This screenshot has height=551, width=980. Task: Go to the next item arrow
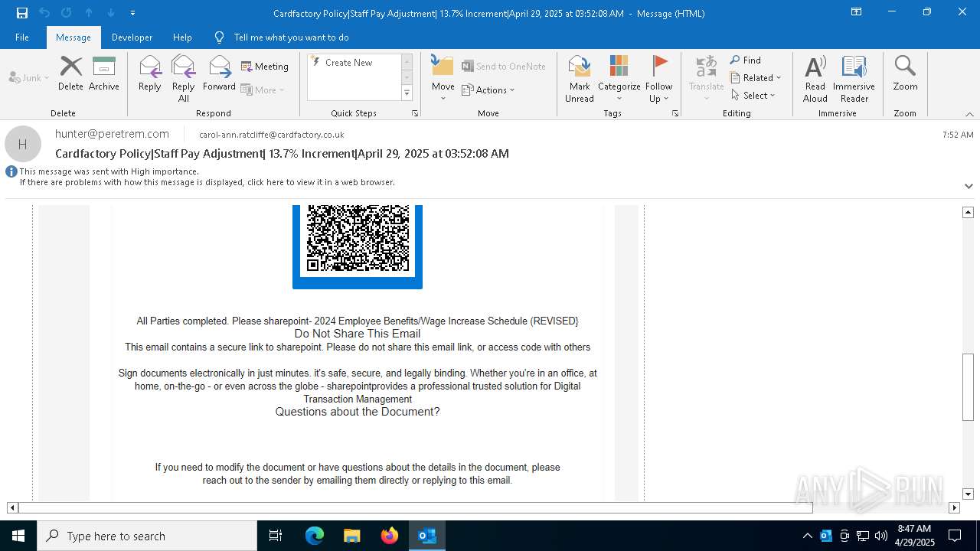click(111, 12)
